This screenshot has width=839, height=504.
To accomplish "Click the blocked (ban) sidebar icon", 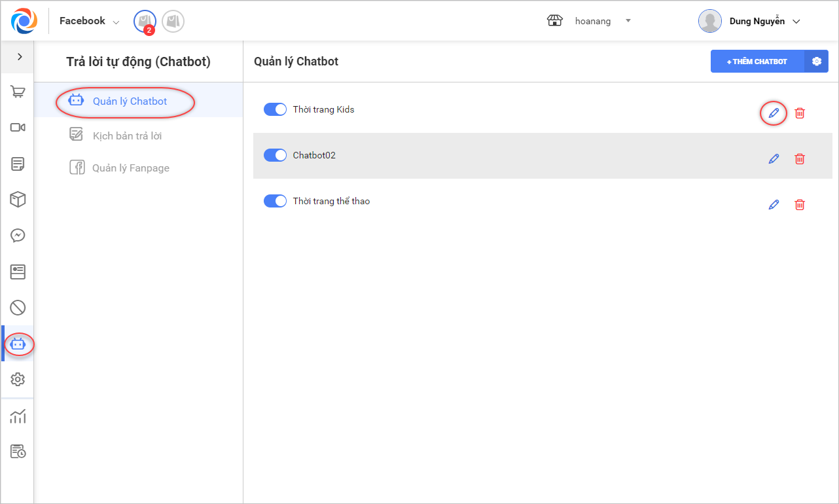I will click(x=18, y=307).
